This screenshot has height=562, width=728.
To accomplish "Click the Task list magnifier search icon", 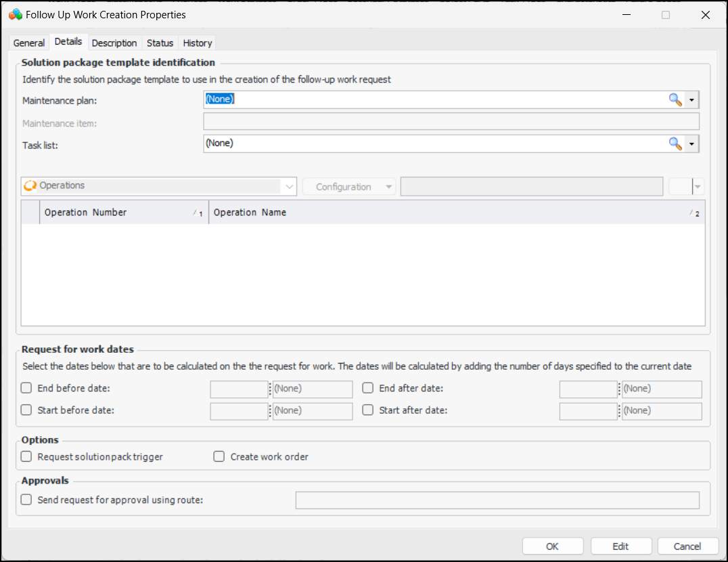I will tap(675, 144).
